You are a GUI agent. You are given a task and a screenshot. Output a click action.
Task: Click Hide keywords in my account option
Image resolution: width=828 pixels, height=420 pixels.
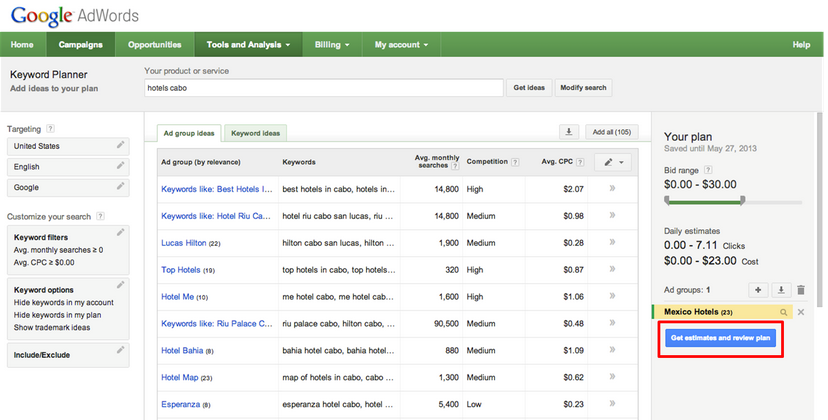tap(64, 303)
